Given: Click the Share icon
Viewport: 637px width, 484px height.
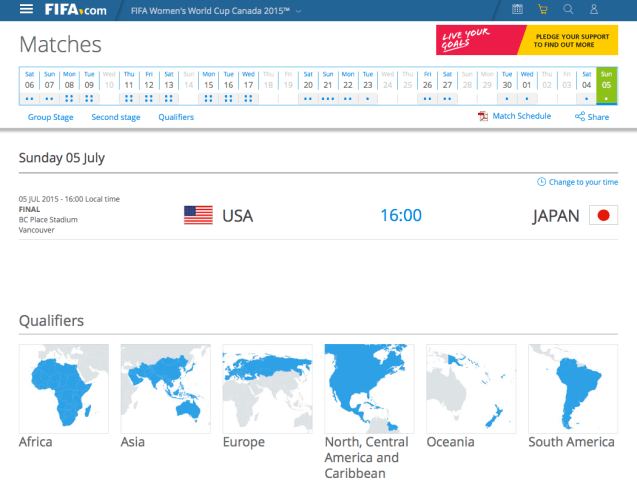Looking at the screenshot, I should pos(580,116).
